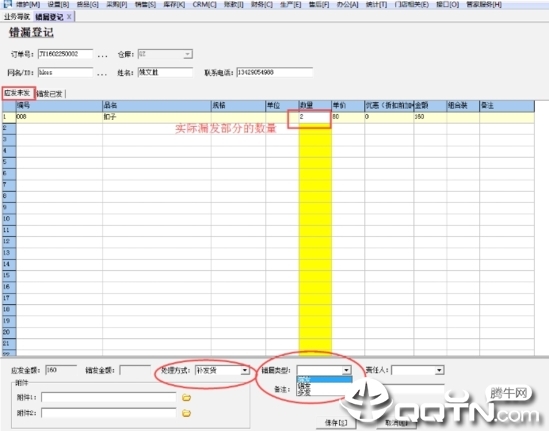Open the 责任人 dropdown
Screen dimensions: 549x431
[439, 370]
